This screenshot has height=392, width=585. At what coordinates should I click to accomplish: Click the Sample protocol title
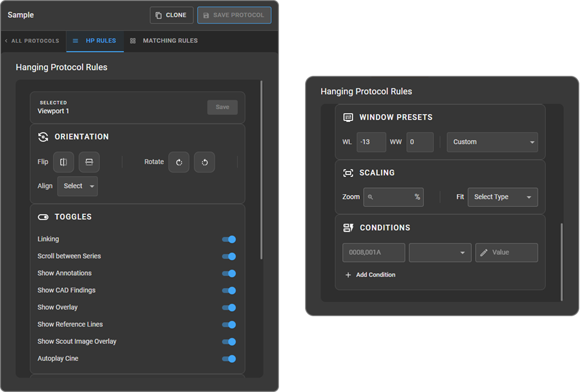tap(21, 15)
